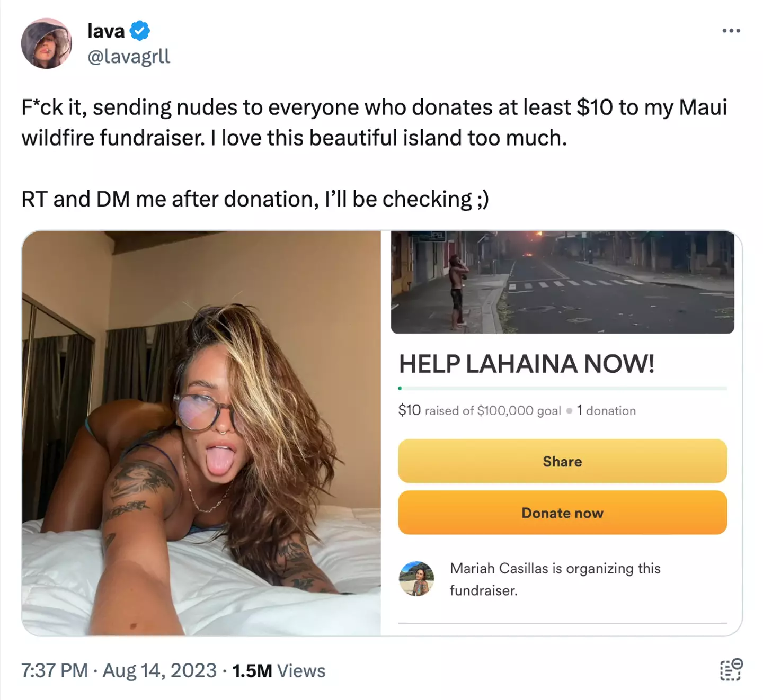Click the "1 donation" count
Viewport: 763px width, 700px height.
point(606,411)
